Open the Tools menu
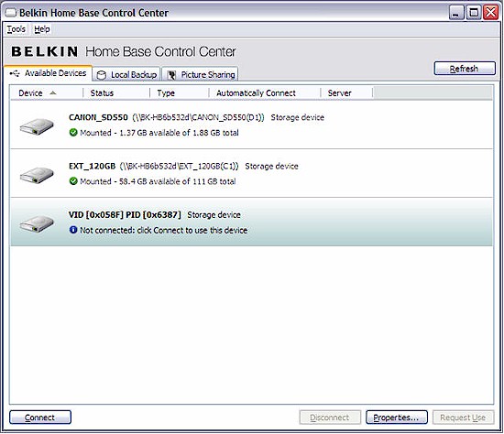 tap(16, 29)
